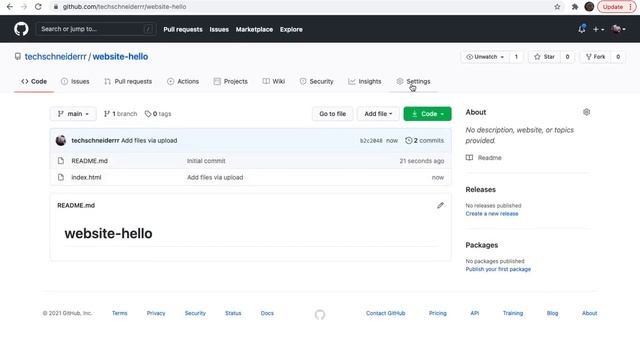Open website-hello repository link
This screenshot has width=640, height=360.
[120, 57]
